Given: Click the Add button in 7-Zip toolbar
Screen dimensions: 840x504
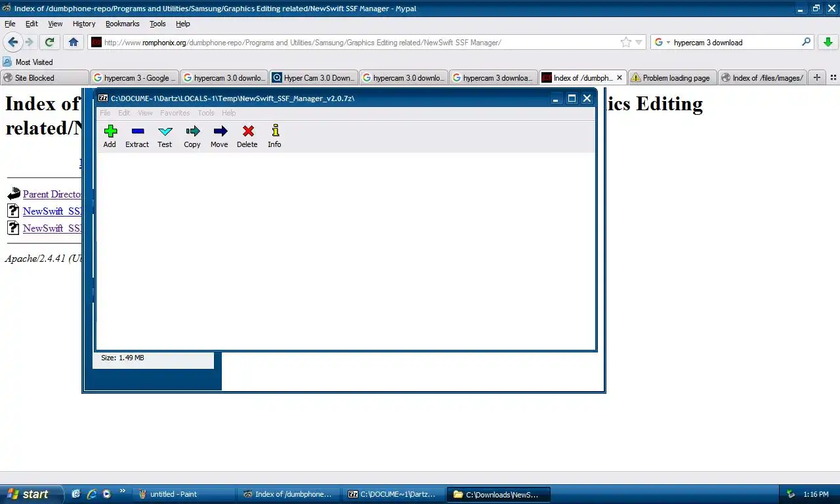Looking at the screenshot, I should 110,136.
